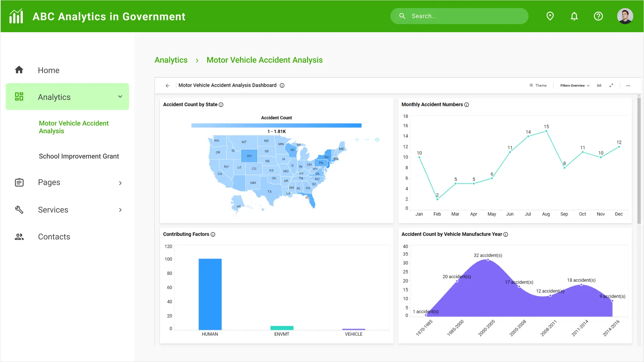Show the info tooltip for Monthly Accident Numbers

[467, 105]
